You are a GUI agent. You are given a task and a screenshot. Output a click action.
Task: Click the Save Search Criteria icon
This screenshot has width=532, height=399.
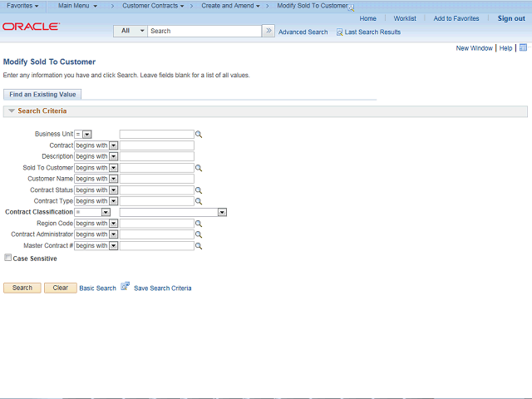point(126,286)
